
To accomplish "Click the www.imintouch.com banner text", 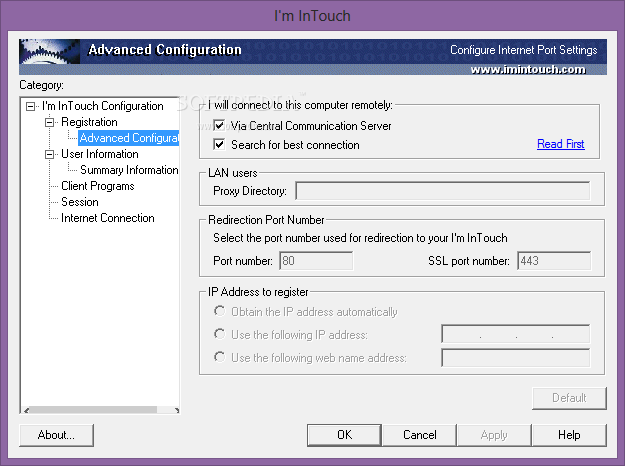I will point(528,69).
